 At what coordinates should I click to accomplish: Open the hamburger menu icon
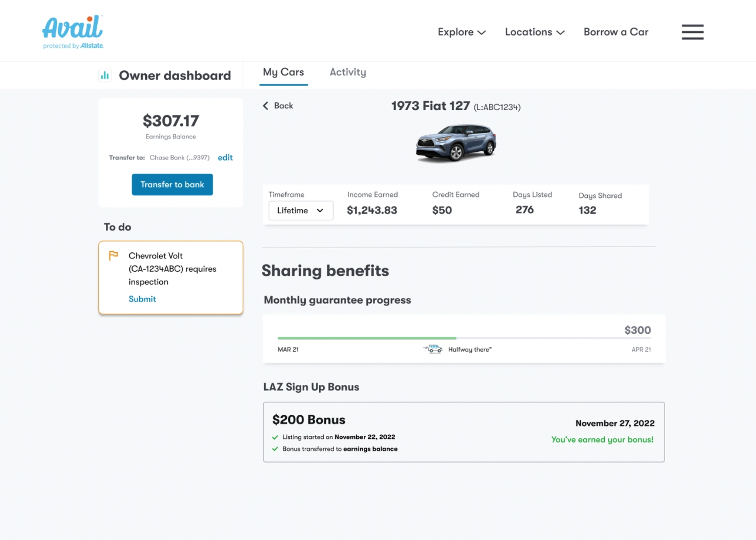click(692, 32)
